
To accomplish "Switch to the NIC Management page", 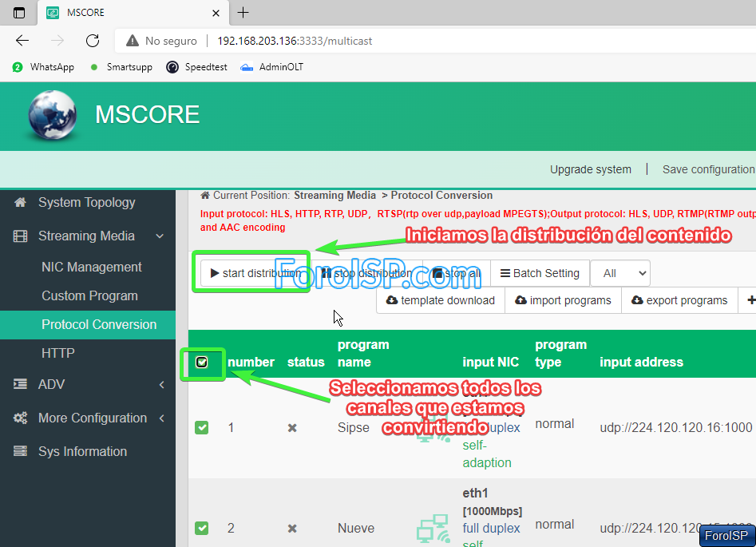I will tap(91, 267).
